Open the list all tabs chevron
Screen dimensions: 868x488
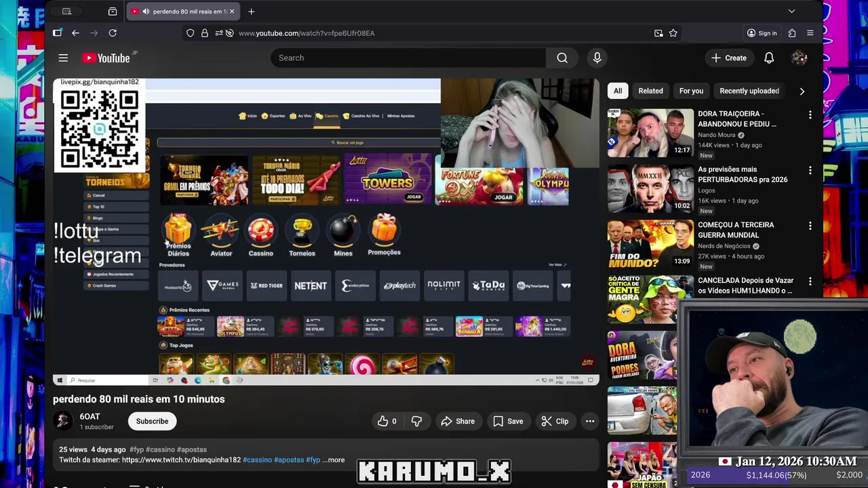[x=791, y=12]
